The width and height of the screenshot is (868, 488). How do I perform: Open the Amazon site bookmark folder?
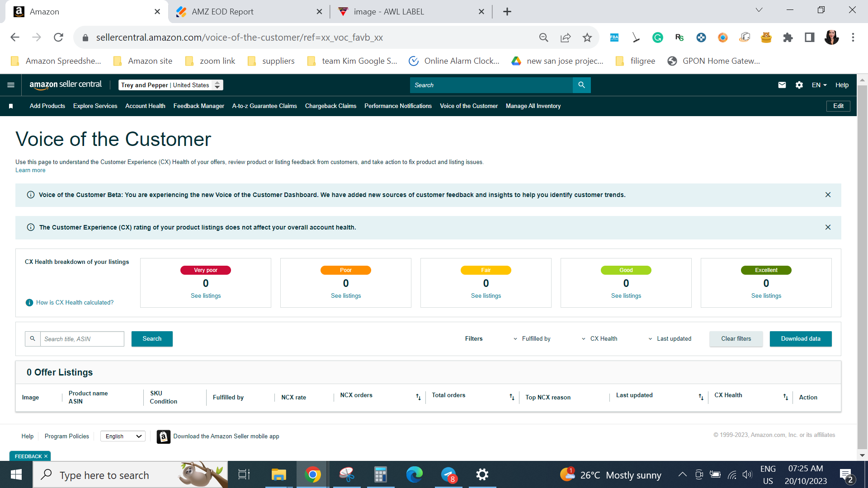click(x=143, y=61)
